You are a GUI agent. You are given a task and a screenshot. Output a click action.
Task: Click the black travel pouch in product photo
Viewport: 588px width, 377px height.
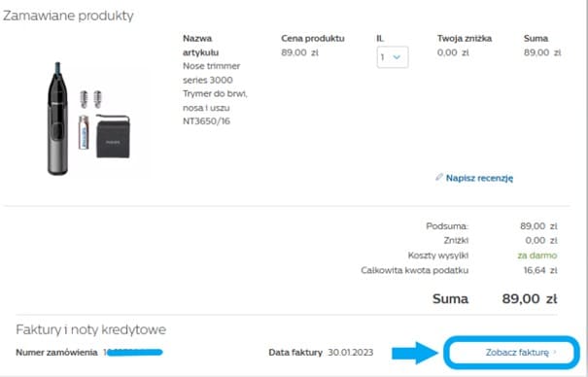(113, 136)
